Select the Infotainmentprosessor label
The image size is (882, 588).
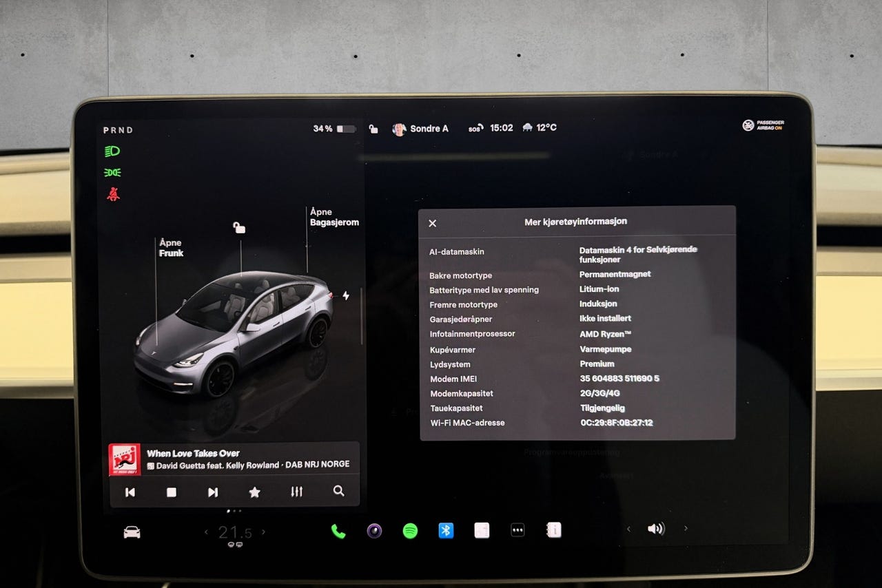[x=472, y=334]
